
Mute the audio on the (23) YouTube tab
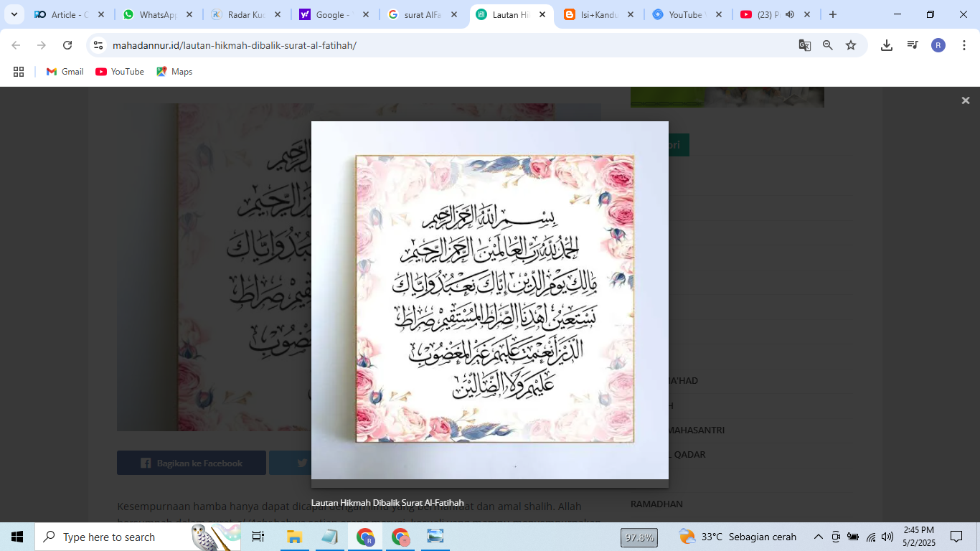pos(790,14)
